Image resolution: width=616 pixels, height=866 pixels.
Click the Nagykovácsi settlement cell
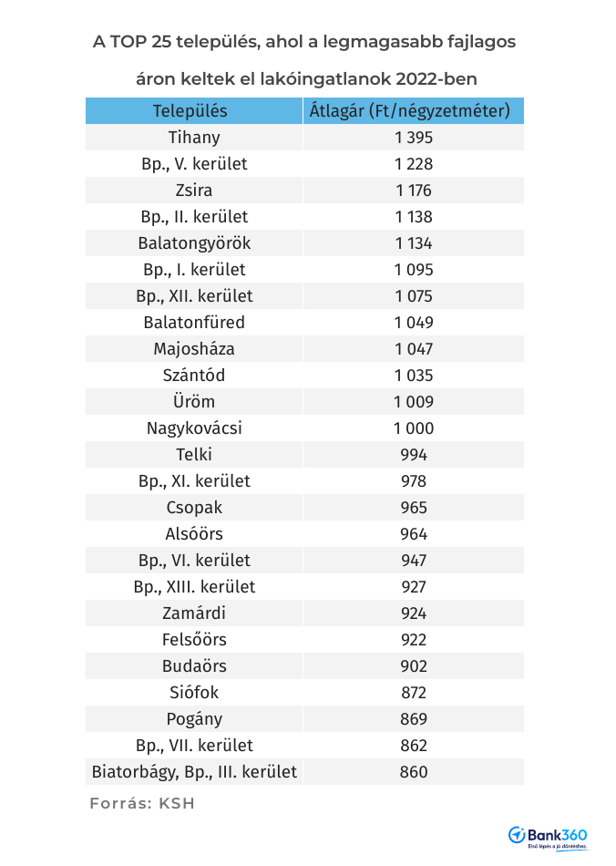(x=194, y=428)
